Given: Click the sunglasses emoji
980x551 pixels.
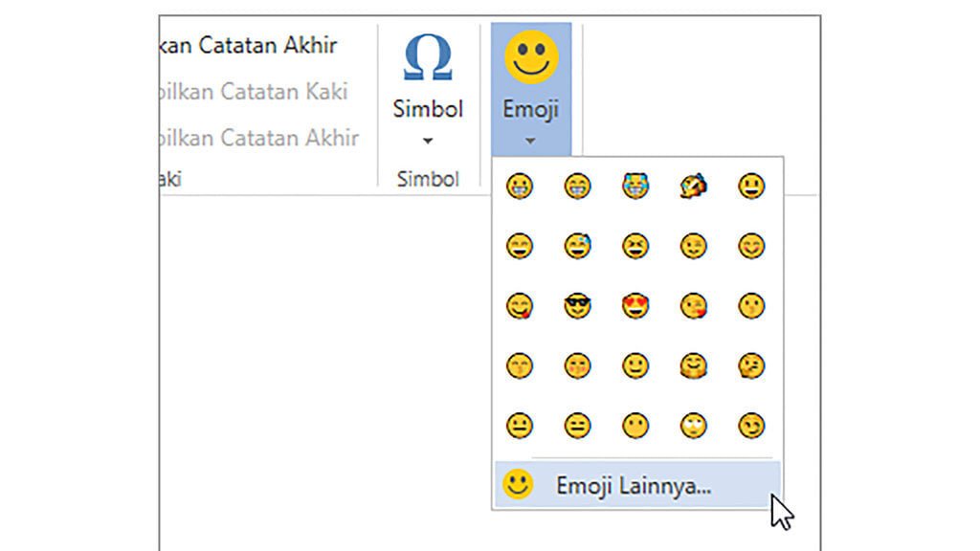Looking at the screenshot, I should (x=575, y=303).
